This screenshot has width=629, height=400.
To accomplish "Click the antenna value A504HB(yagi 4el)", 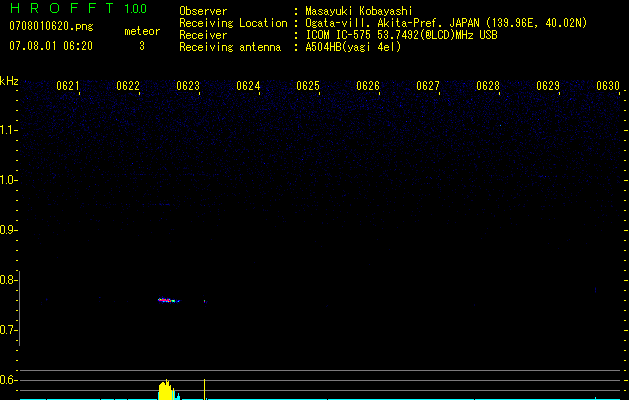I will click(x=353, y=47).
